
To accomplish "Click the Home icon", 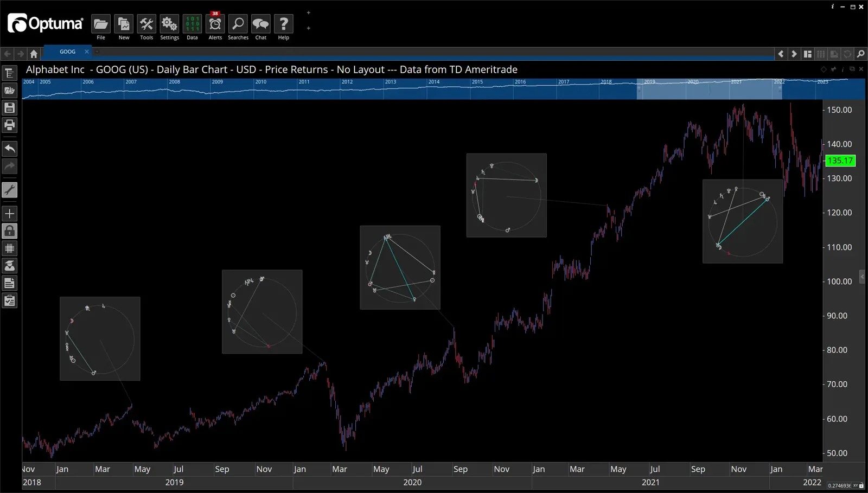I will [34, 53].
